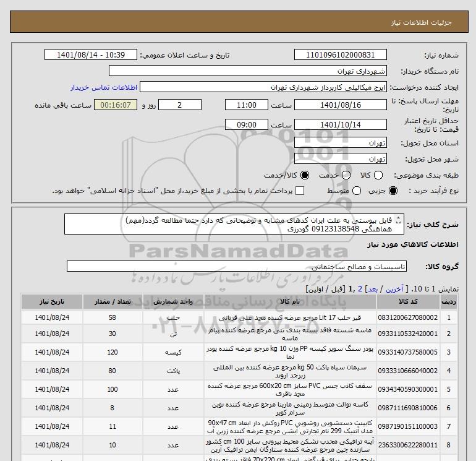Click the announcement date field 1401/08/14 - 10:39
Screen dimensions: 476x461
pos(91,54)
